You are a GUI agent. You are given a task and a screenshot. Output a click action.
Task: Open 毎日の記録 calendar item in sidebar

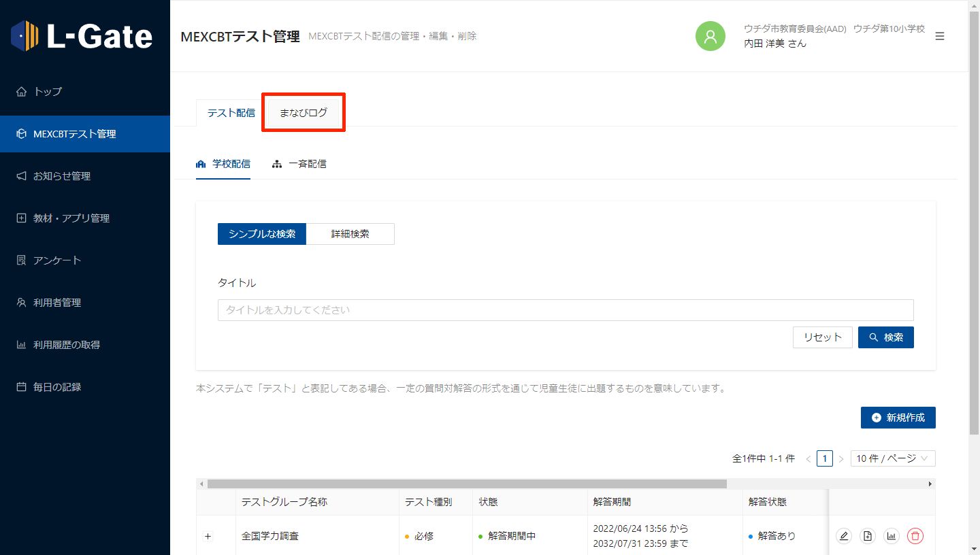point(85,387)
